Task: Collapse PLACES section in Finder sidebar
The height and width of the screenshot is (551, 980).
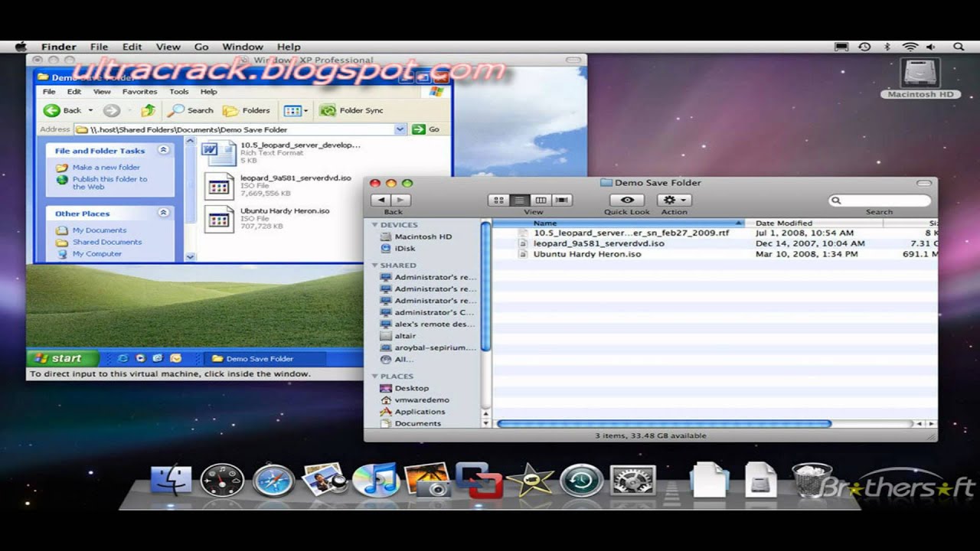Action: [x=375, y=377]
